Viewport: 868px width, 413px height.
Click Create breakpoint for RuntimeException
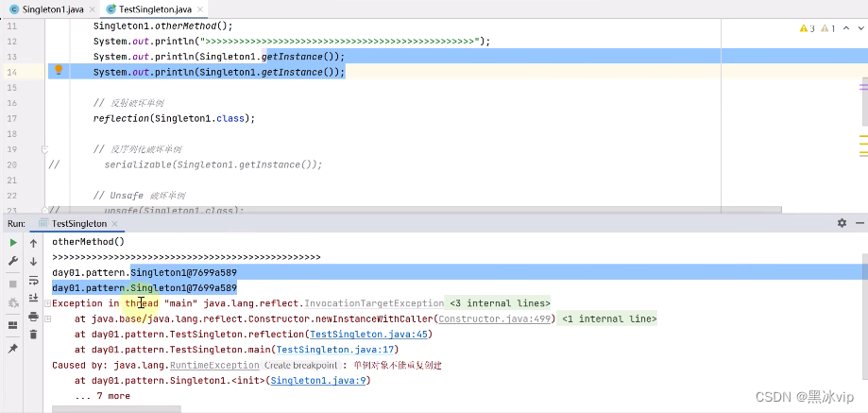coord(300,366)
